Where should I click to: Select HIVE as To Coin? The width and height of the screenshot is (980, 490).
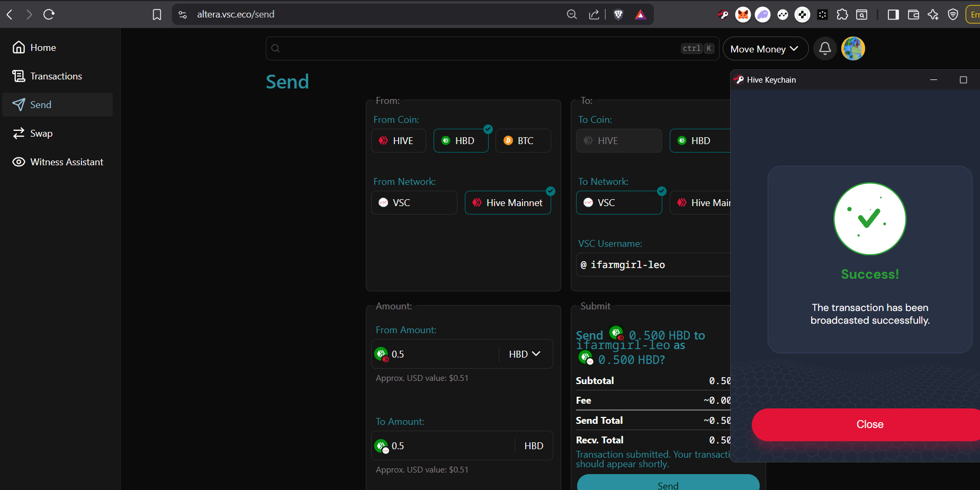[619, 141]
